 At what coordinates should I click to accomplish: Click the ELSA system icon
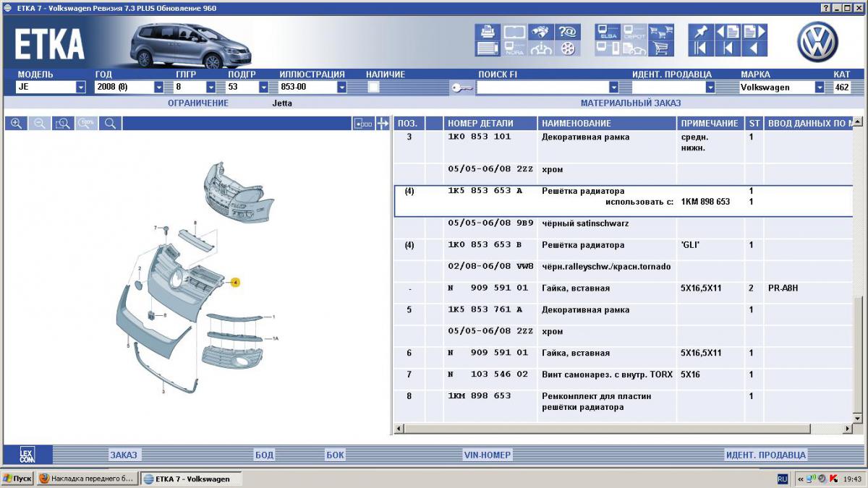606,32
